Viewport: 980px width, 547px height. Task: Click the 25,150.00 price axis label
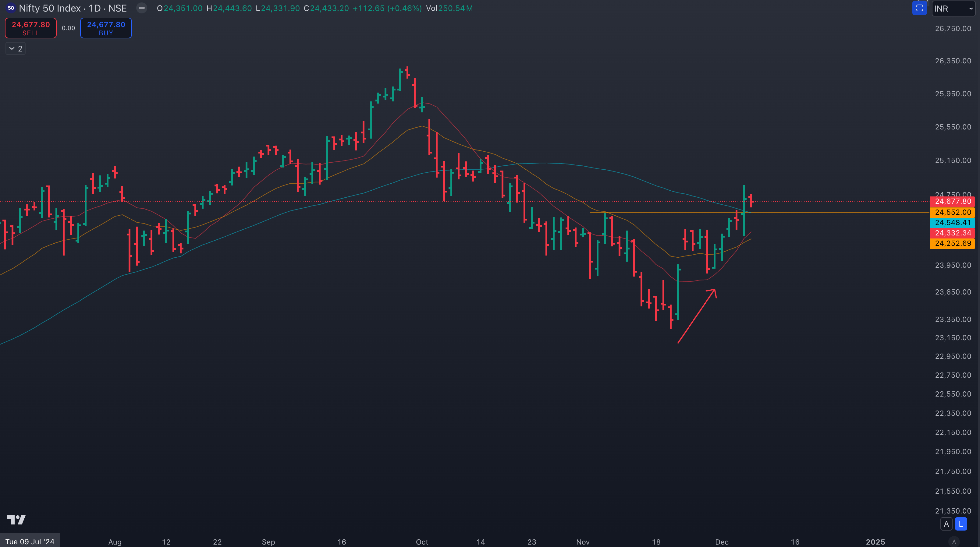[x=953, y=161]
